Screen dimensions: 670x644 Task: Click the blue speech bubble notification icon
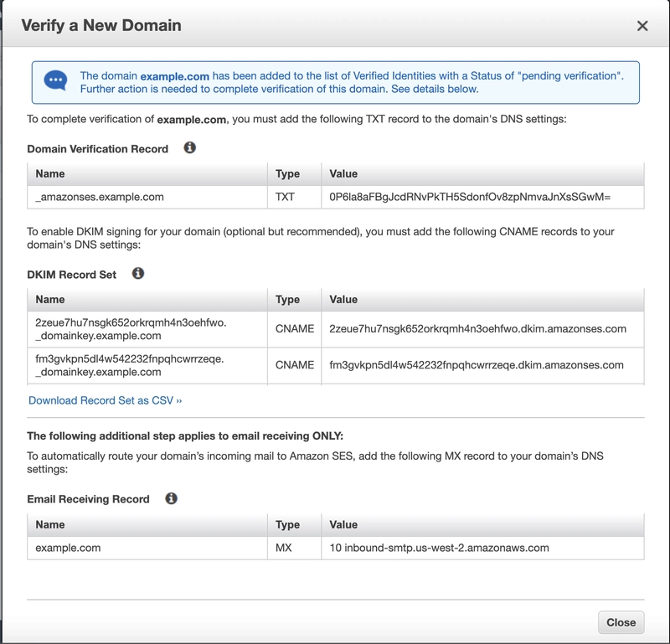click(55, 80)
